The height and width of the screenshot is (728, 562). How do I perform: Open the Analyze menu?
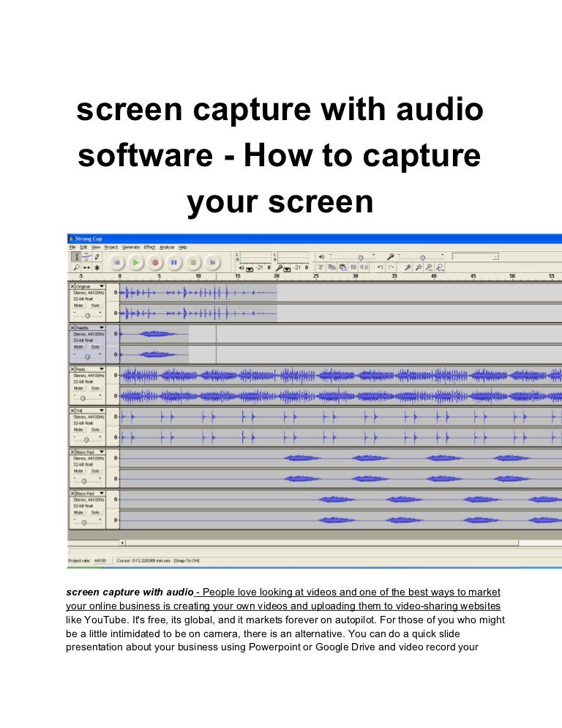point(167,247)
